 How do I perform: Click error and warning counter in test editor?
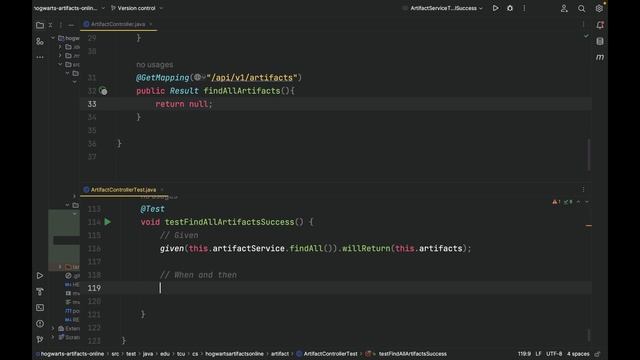562,202
